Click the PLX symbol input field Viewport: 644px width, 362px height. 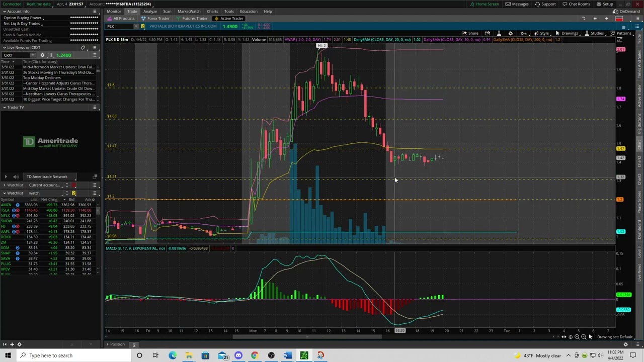tap(119, 26)
